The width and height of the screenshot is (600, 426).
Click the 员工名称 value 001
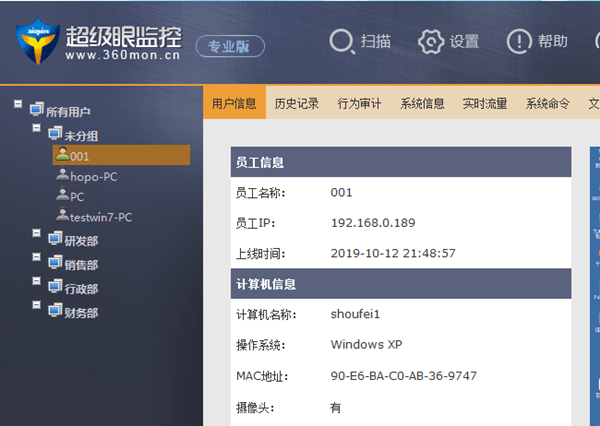pos(341,192)
